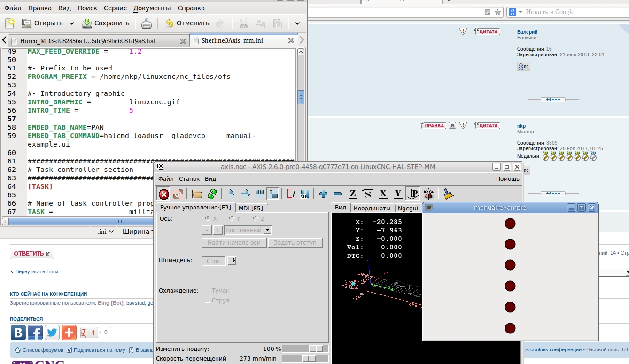Toggle rotate mode cone icon in AXIS

(428, 194)
